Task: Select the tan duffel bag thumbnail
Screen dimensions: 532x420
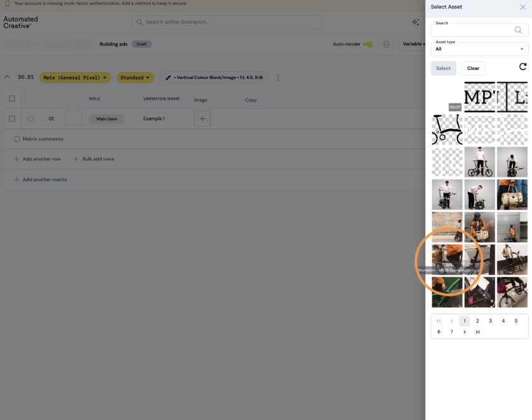Action: [512, 195]
